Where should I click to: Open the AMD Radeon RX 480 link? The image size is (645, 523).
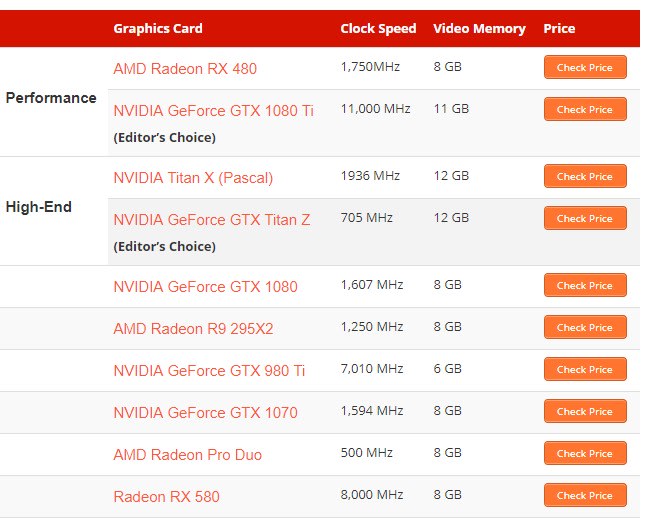point(185,69)
